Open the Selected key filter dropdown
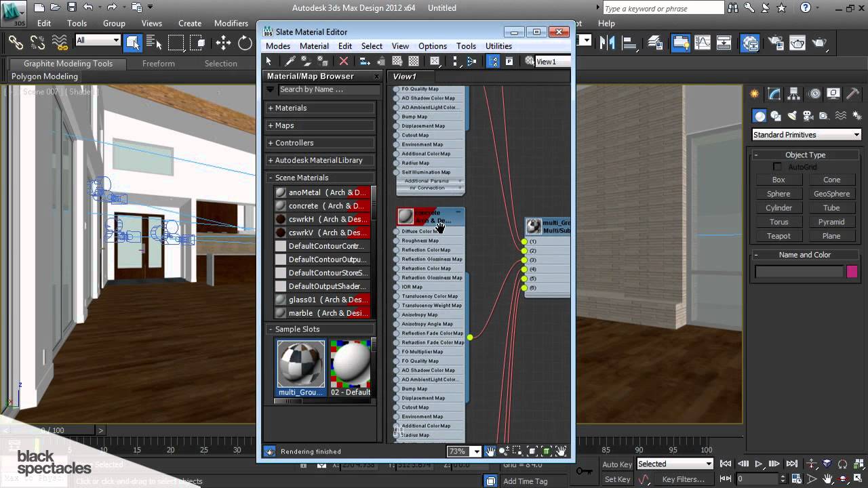Viewport: 868px width, 488px height. 675,464
